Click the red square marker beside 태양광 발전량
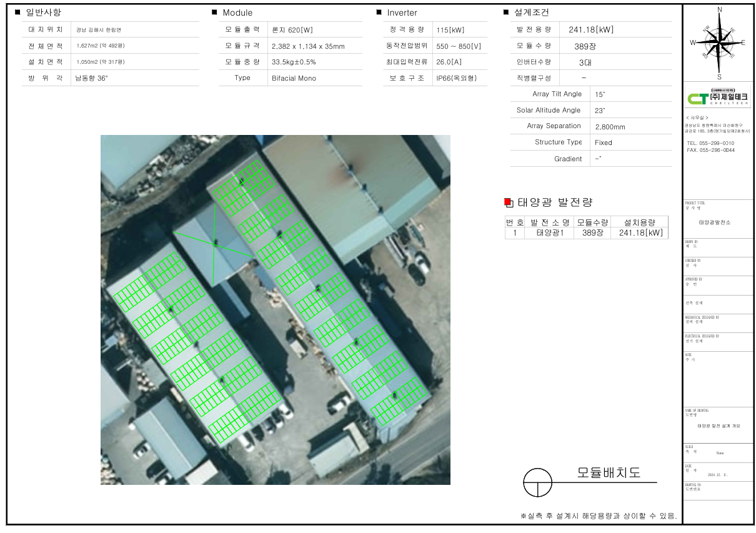The width and height of the screenshot is (756, 533). 508,202
